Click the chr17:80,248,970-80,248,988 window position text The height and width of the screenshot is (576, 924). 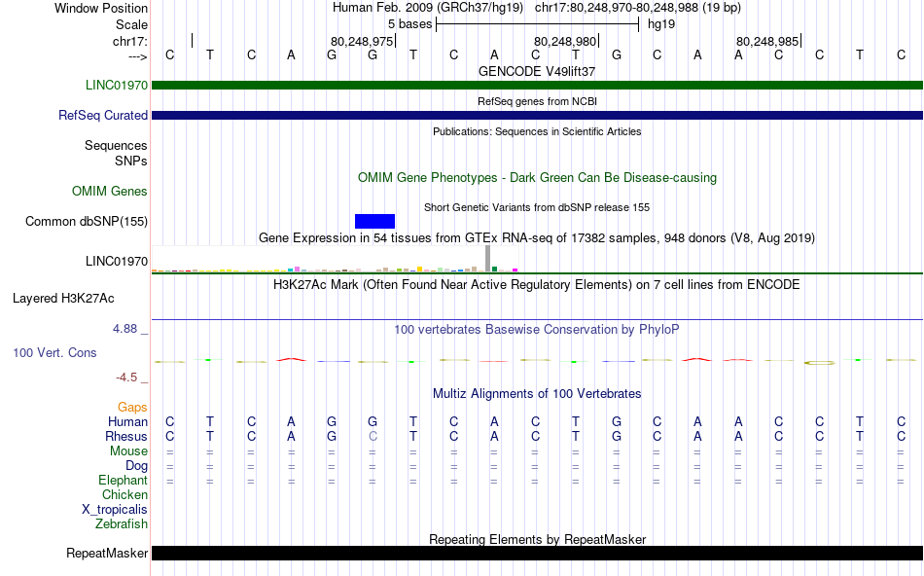(x=638, y=8)
